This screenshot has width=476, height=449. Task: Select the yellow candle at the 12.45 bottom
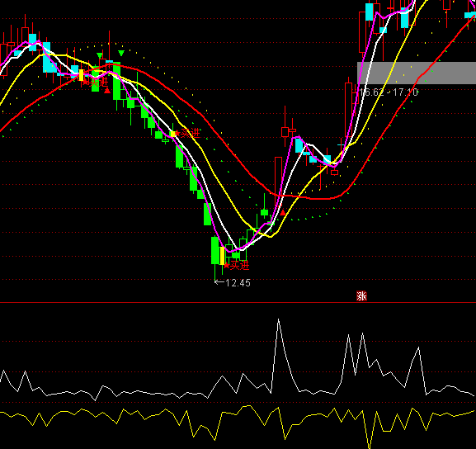point(222,256)
